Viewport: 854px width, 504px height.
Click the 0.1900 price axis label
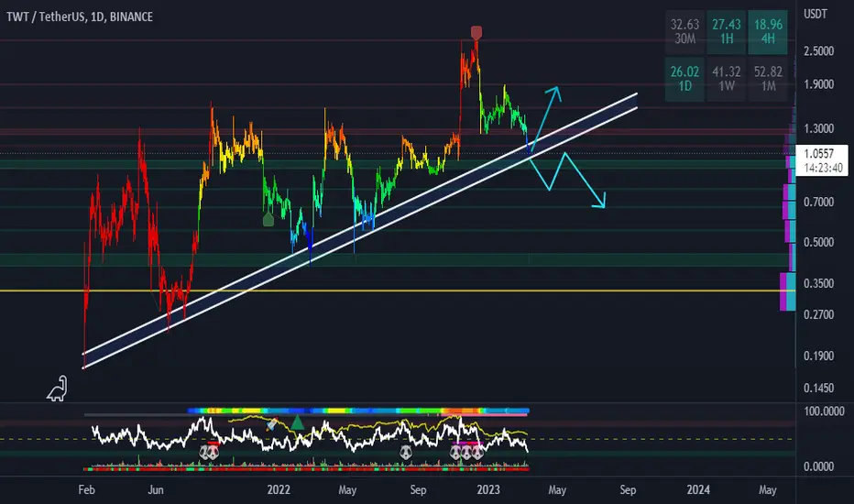tap(818, 356)
